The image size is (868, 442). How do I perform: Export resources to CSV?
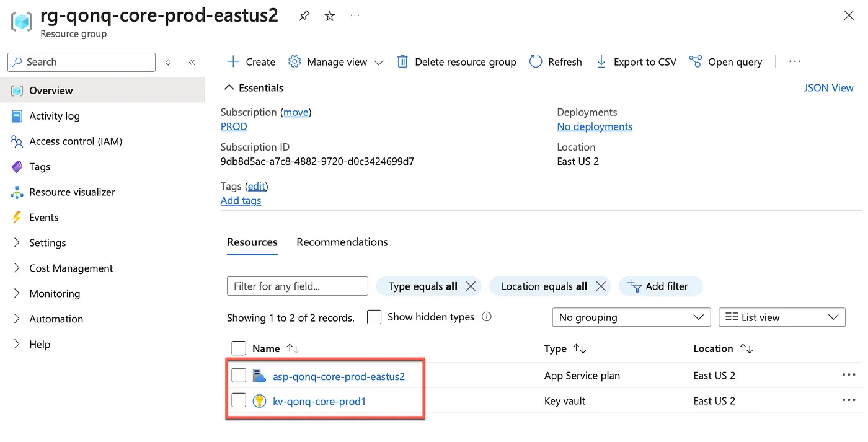click(636, 62)
